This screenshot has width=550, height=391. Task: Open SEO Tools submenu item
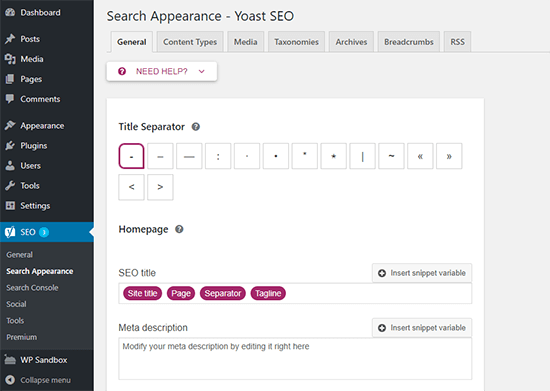pos(15,321)
